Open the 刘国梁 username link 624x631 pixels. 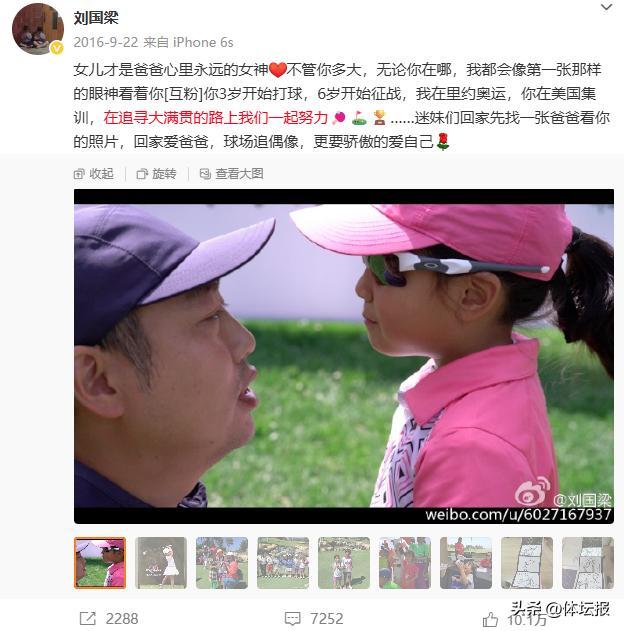(x=96, y=18)
